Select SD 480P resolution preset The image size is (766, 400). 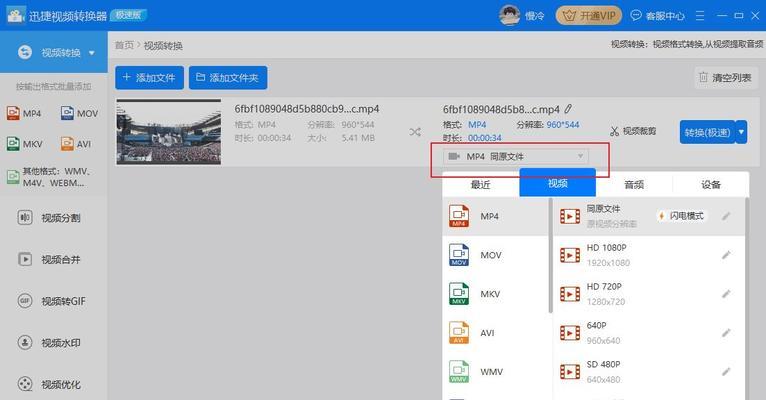(x=649, y=372)
